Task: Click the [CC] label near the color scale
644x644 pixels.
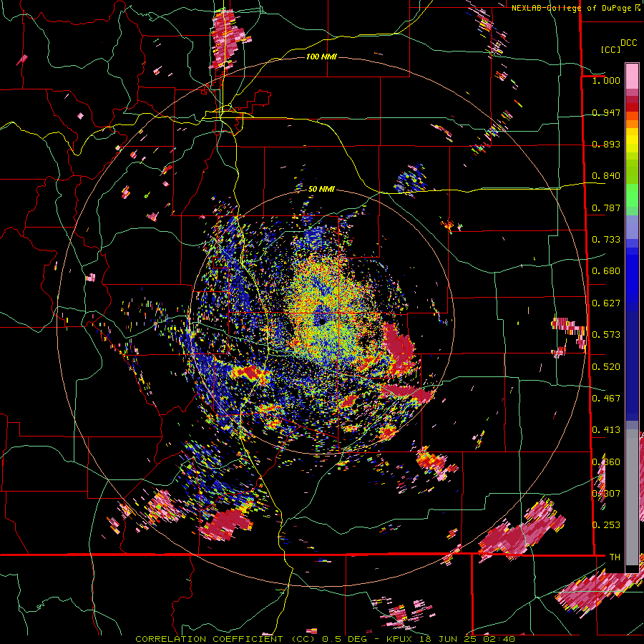Action: (x=610, y=49)
